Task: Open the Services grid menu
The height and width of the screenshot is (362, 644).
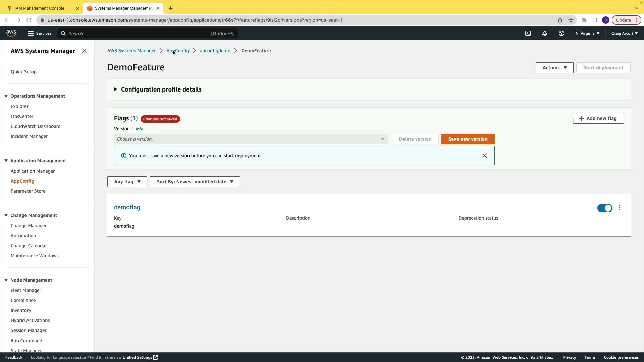Action: (x=40, y=33)
